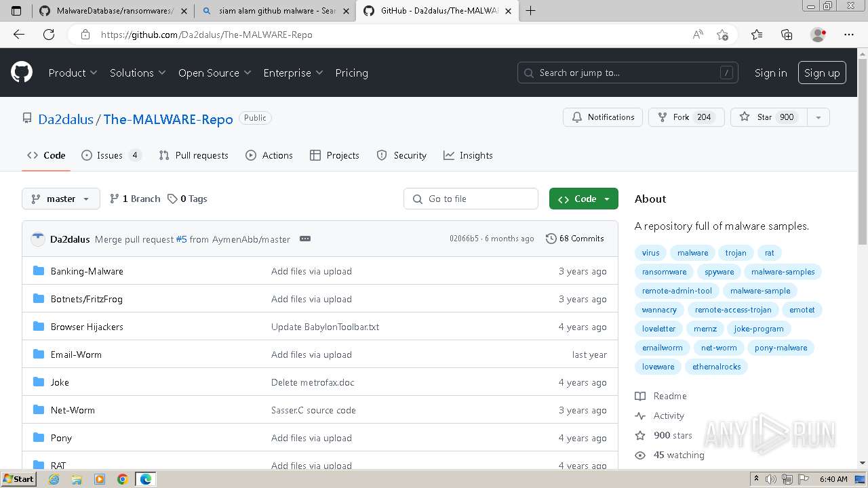The height and width of the screenshot is (488, 868).
Task: Click the view site information lock icon
Action: (85, 35)
